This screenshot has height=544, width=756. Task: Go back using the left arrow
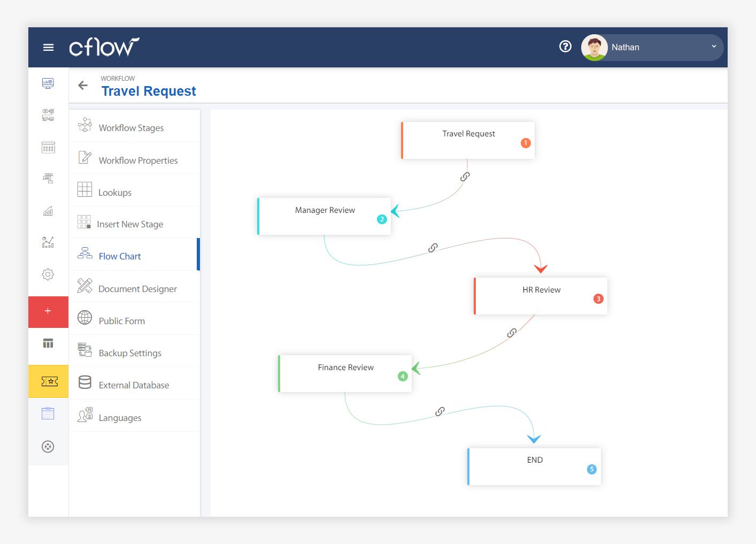(83, 86)
